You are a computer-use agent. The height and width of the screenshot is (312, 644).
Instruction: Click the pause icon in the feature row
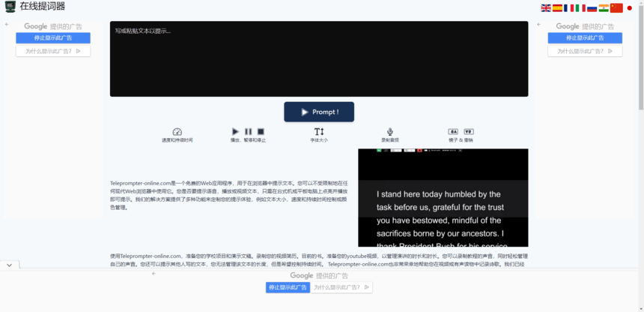pos(248,132)
